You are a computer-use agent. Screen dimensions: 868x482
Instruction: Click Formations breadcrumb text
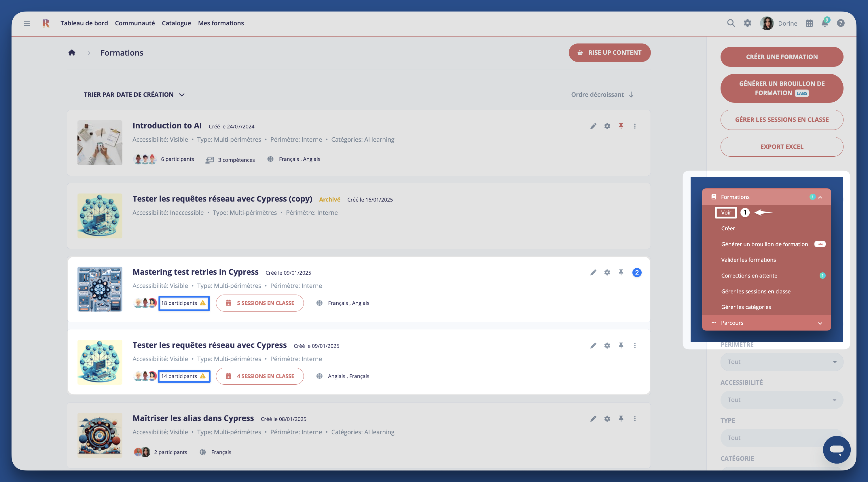122,53
